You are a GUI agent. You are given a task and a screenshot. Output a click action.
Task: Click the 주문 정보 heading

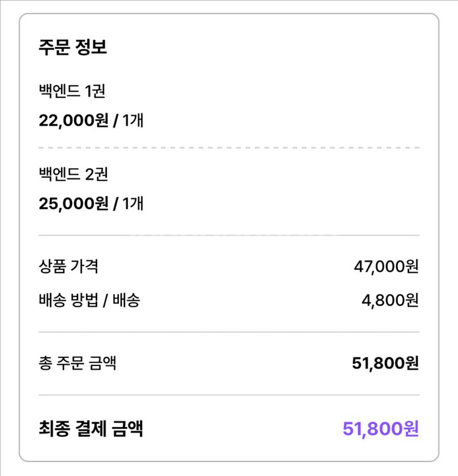(x=73, y=48)
